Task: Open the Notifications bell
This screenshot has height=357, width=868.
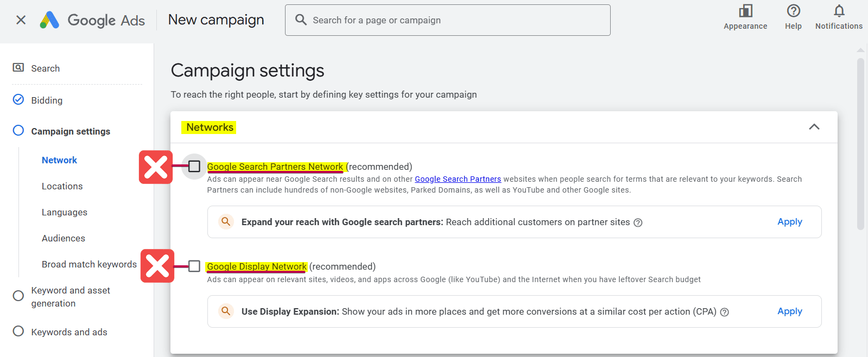Action: (839, 11)
